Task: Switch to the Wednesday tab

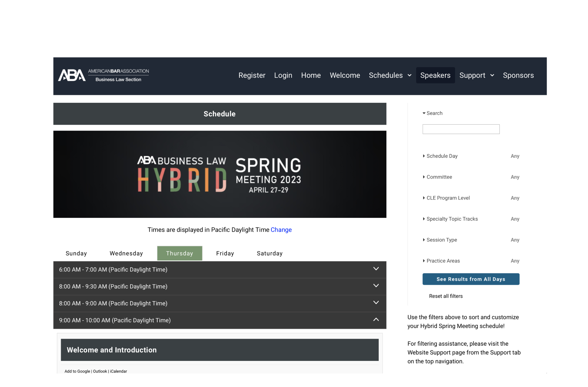Action: pos(126,253)
